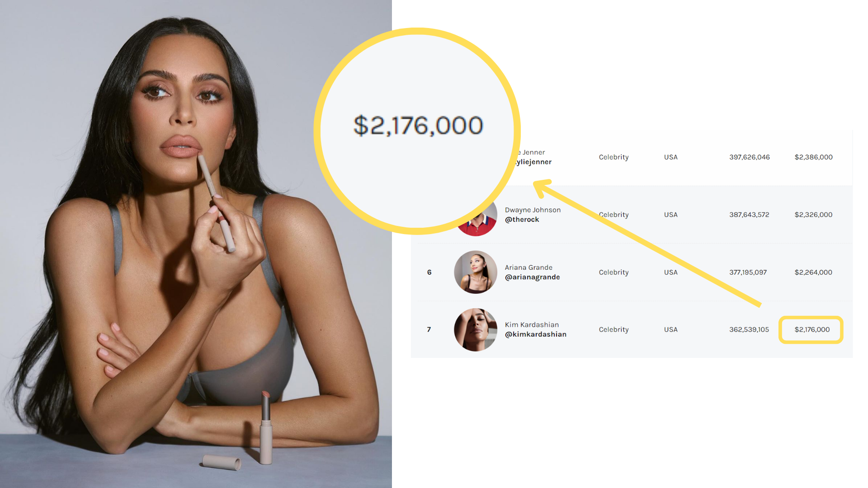This screenshot has height=488, width=868.
Task: Click the enlarged $2,176,000 callout circle
Action: (417, 131)
